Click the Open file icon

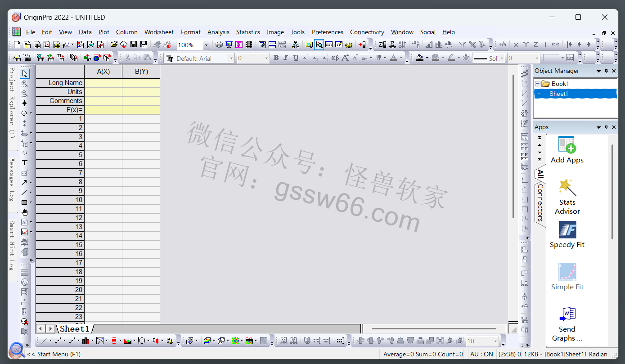pyautogui.click(x=114, y=45)
